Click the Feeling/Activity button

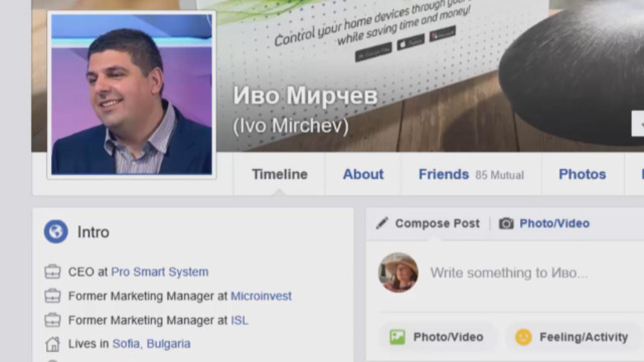[583, 337]
